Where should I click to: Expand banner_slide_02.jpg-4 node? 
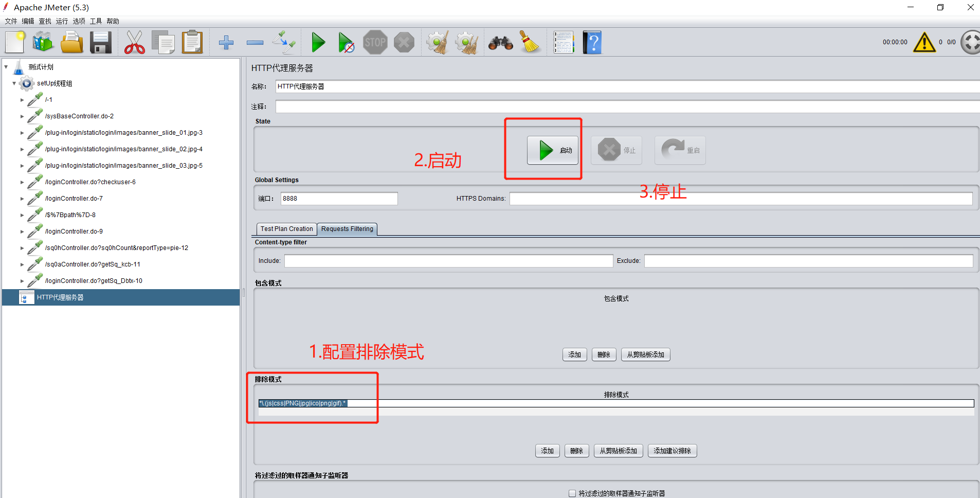tap(22, 149)
